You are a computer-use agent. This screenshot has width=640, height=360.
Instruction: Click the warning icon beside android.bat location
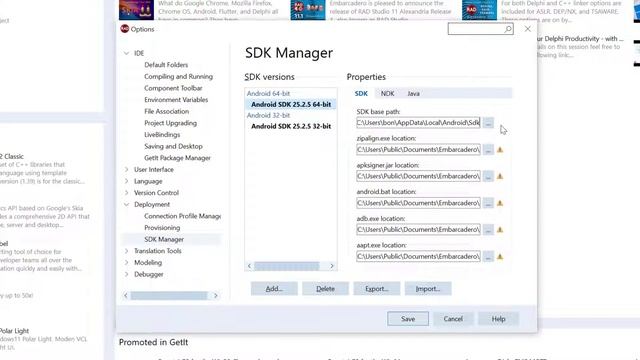pos(500,203)
